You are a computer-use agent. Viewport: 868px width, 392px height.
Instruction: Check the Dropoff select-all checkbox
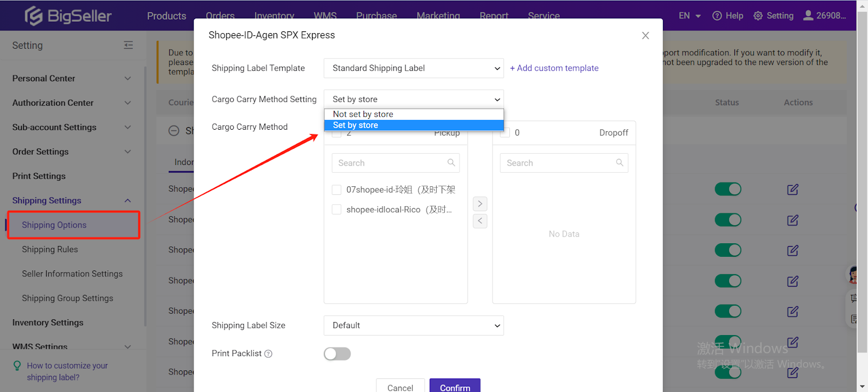(x=505, y=132)
